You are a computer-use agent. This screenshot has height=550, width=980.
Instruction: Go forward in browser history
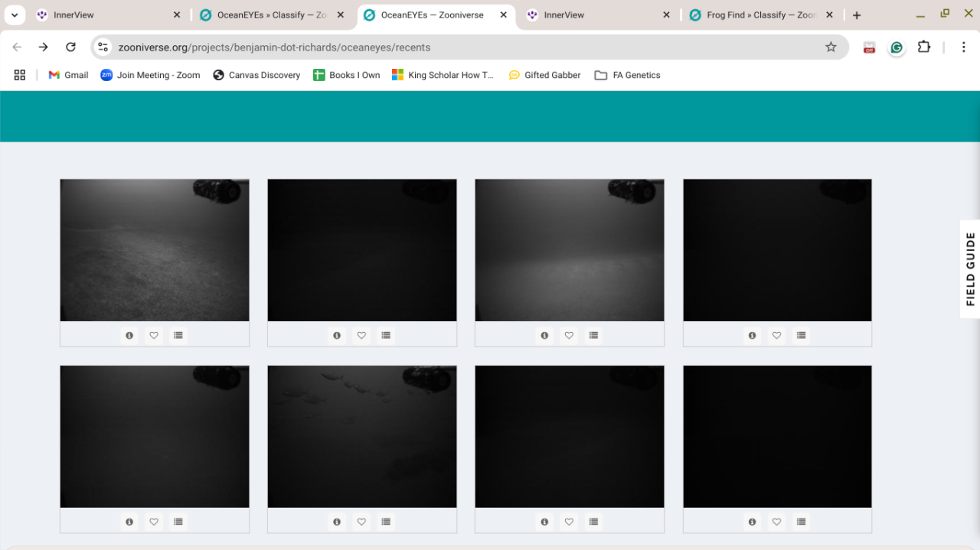point(44,47)
